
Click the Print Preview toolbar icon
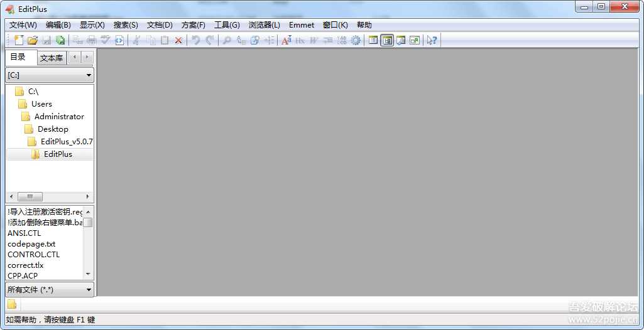[78, 40]
